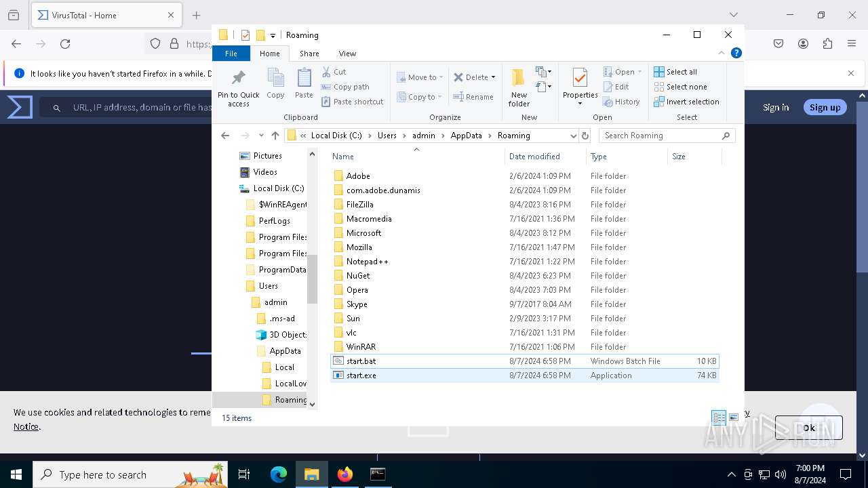Click Copy path in Clipboard group
Viewport: 868px width, 488px height.
[345, 87]
